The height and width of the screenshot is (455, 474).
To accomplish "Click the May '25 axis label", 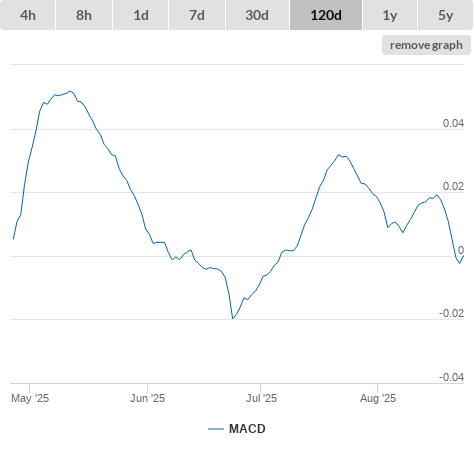I will [30, 398].
